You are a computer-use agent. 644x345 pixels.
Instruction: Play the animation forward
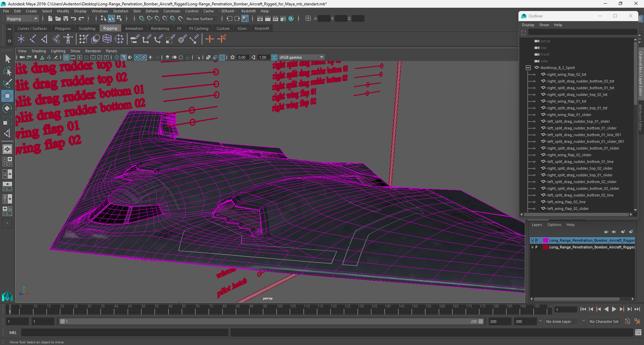(x=614, y=309)
